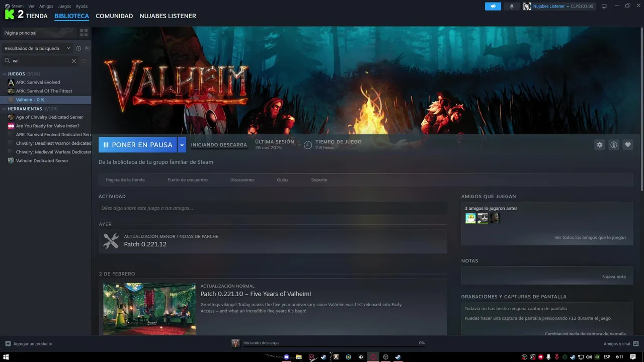This screenshot has width=644, height=362.
Task: Click the activity status input field
Action: (x=273, y=208)
